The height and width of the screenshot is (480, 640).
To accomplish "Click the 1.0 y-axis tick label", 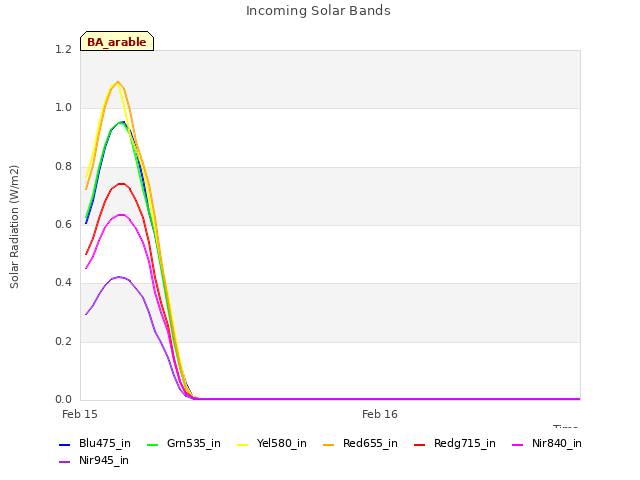I will (64, 108).
